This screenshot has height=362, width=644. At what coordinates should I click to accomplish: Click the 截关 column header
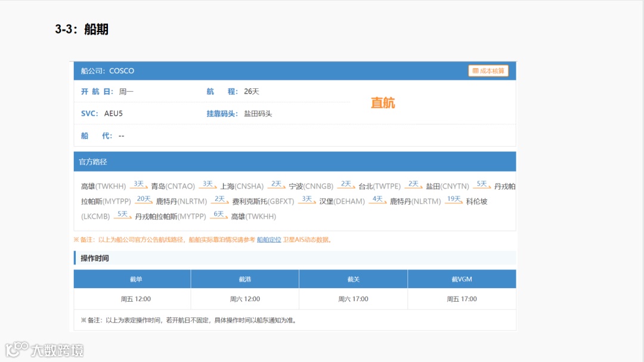click(353, 279)
